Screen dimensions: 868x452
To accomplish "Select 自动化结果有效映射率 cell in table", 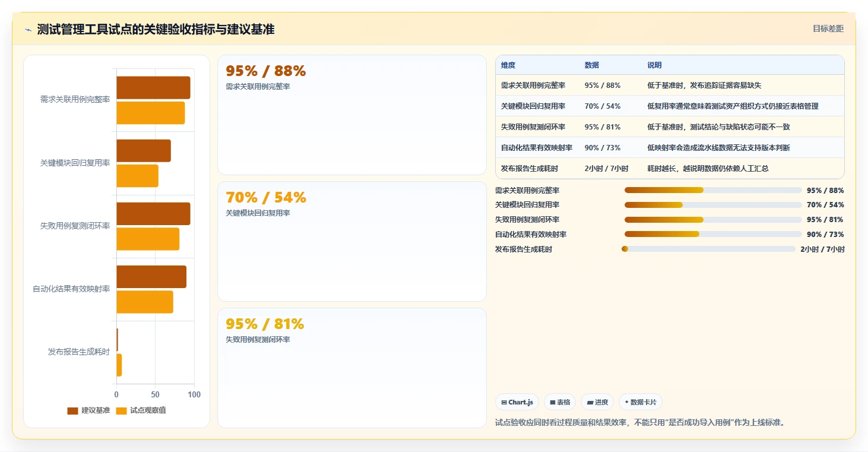I will (x=537, y=148).
